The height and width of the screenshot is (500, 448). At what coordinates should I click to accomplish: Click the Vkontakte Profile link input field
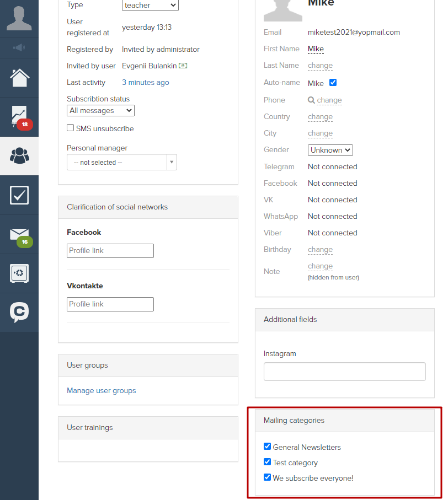pos(110,304)
